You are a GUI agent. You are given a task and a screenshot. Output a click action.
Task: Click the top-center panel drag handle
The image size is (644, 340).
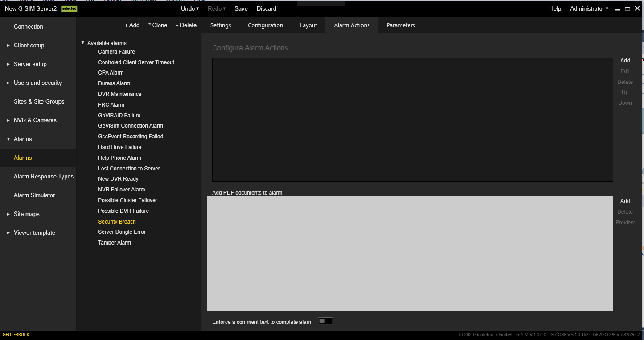point(322,3)
